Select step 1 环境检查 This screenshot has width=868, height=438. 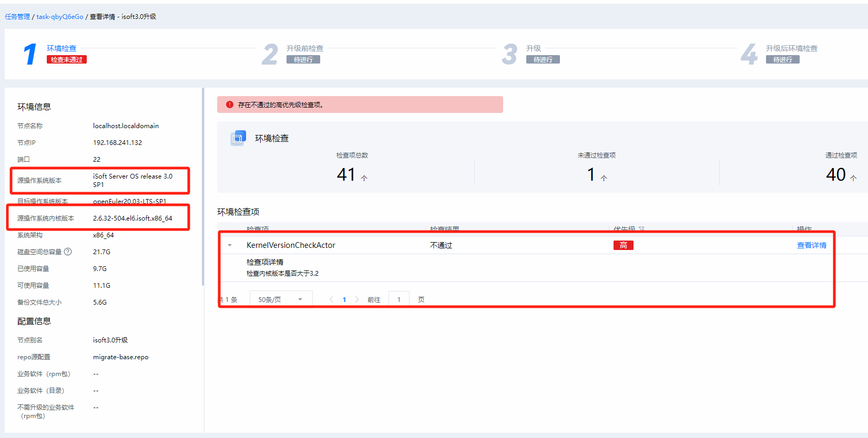pyautogui.click(x=62, y=48)
